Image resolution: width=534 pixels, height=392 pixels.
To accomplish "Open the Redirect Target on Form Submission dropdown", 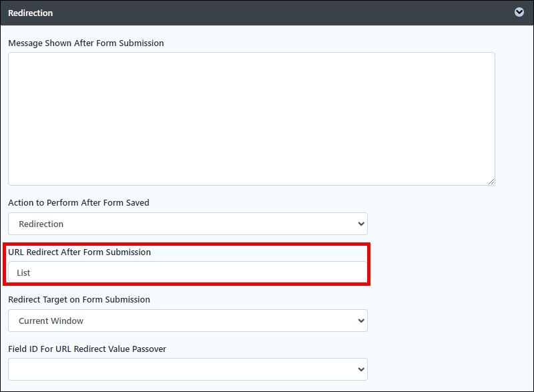I will (x=188, y=321).
